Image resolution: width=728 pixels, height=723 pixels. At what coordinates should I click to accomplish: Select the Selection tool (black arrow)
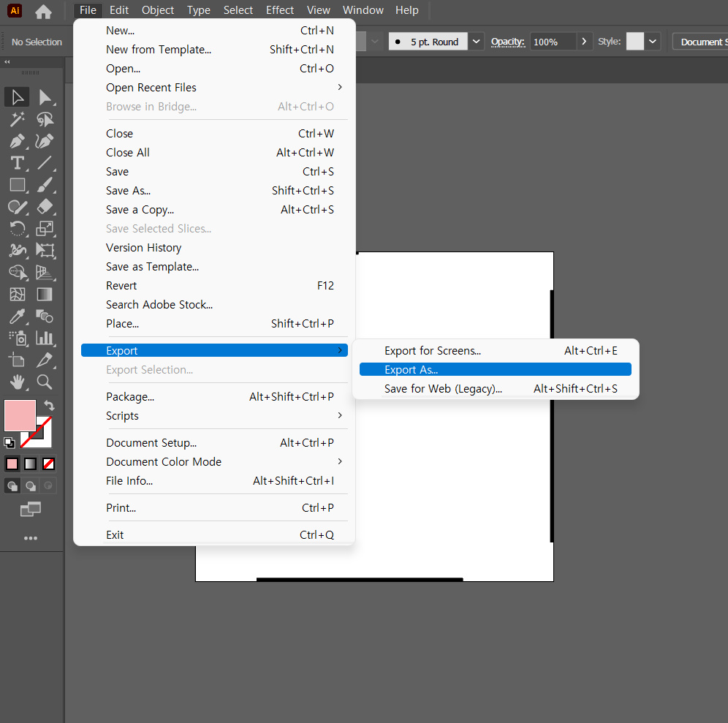point(18,97)
